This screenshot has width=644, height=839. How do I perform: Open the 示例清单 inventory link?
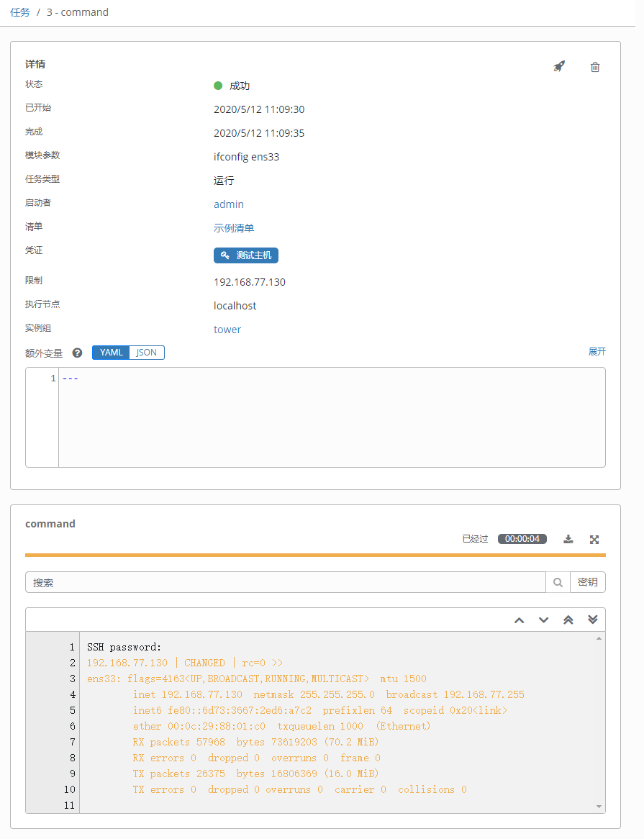[x=234, y=228]
